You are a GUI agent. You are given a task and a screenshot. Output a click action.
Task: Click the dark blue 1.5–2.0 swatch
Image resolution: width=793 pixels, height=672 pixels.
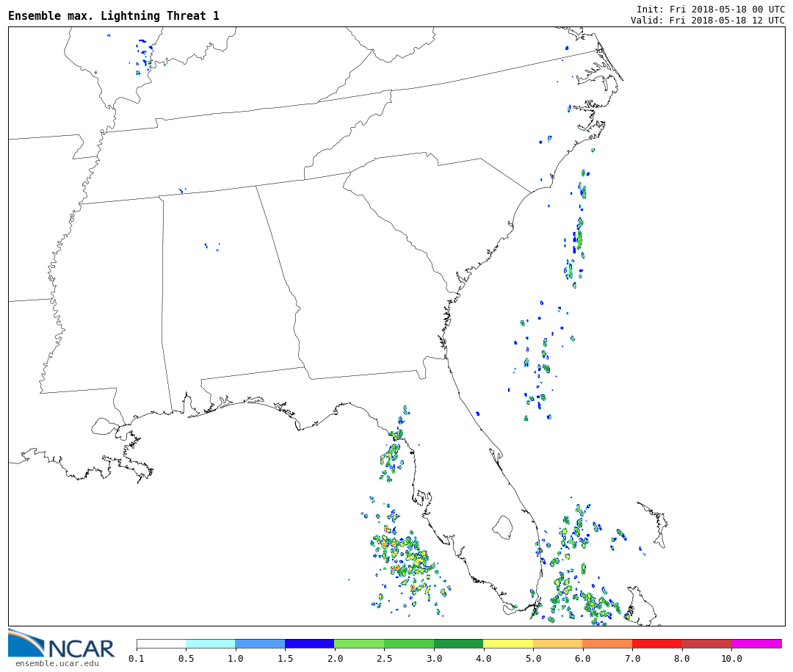(309, 643)
